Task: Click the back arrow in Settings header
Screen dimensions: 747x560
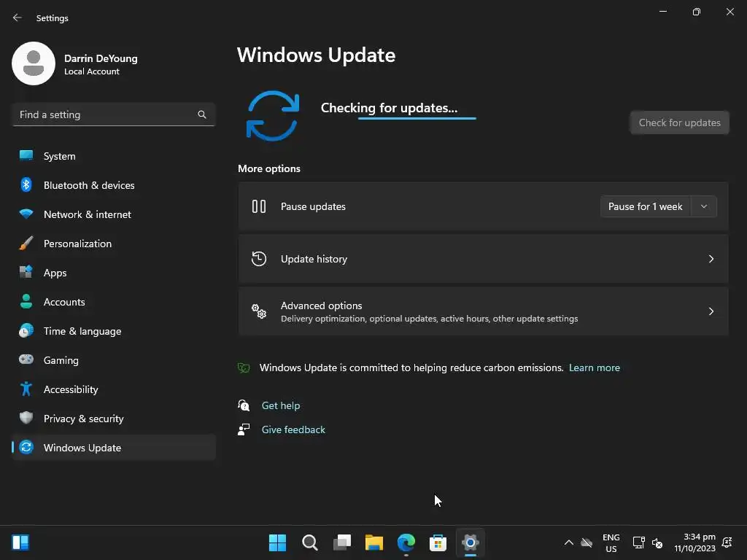Action: [18, 17]
